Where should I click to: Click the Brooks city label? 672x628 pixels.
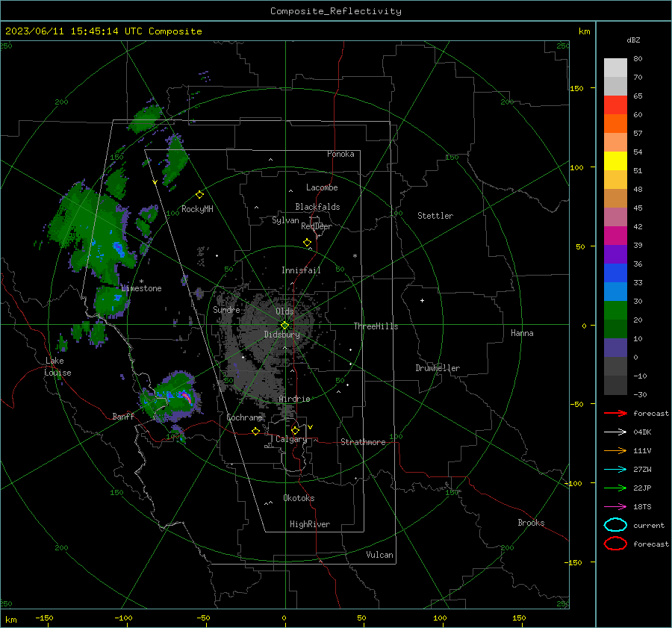click(x=531, y=523)
